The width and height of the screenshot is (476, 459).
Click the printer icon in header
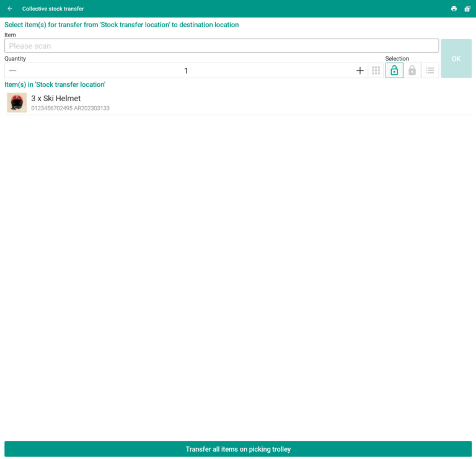coord(454,9)
